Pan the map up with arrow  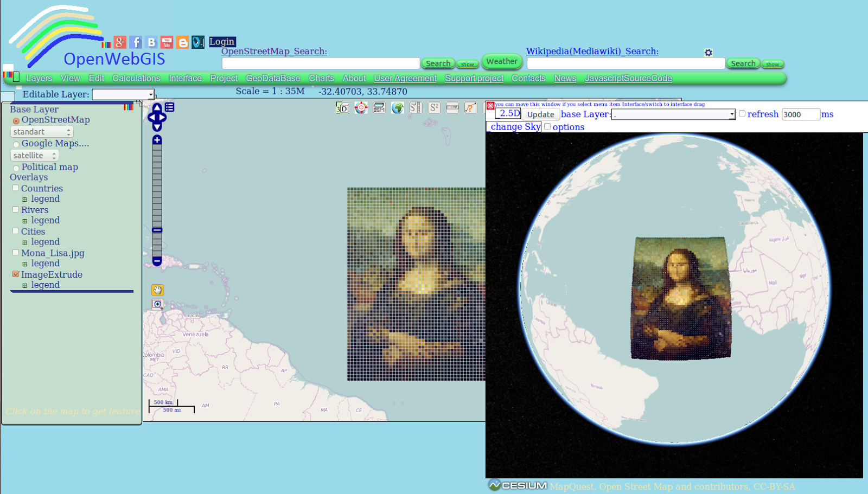click(x=157, y=108)
